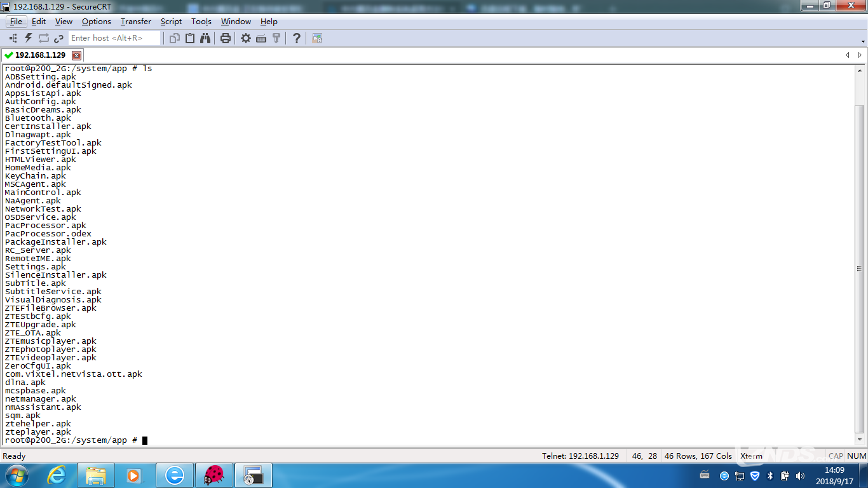Open the ladybug application taskbar icon

(214, 475)
